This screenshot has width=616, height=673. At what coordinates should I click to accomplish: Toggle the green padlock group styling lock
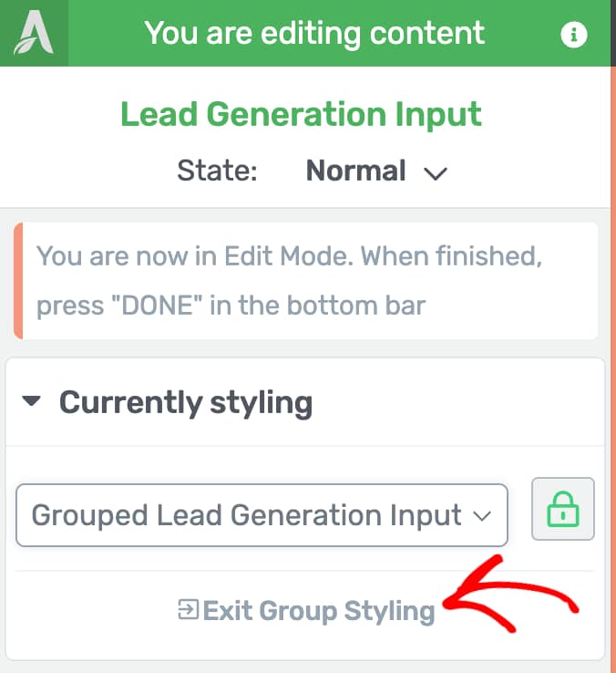point(563,509)
